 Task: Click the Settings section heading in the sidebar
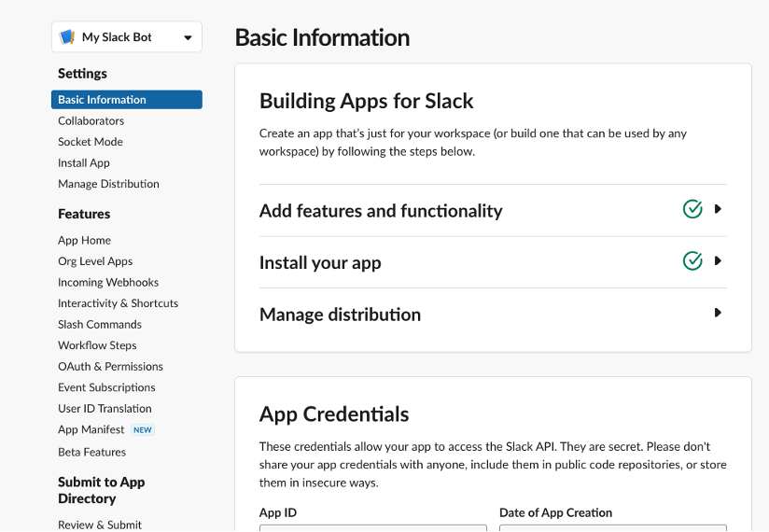coord(82,74)
